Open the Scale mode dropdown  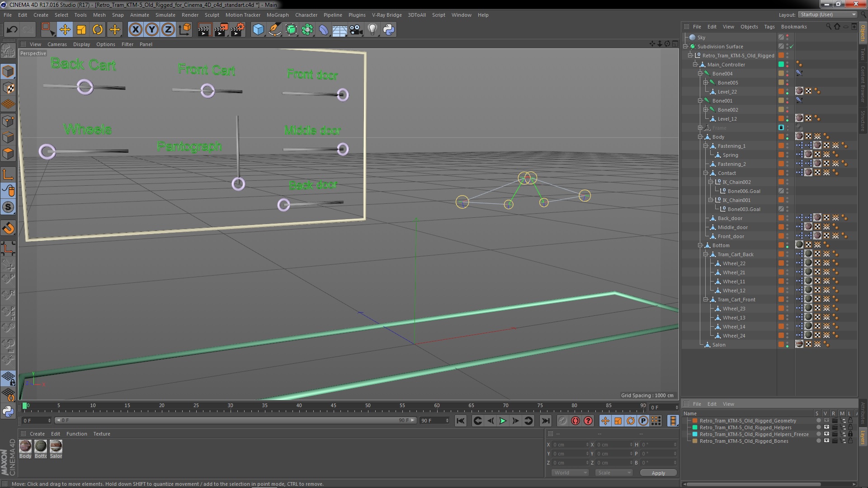(613, 473)
